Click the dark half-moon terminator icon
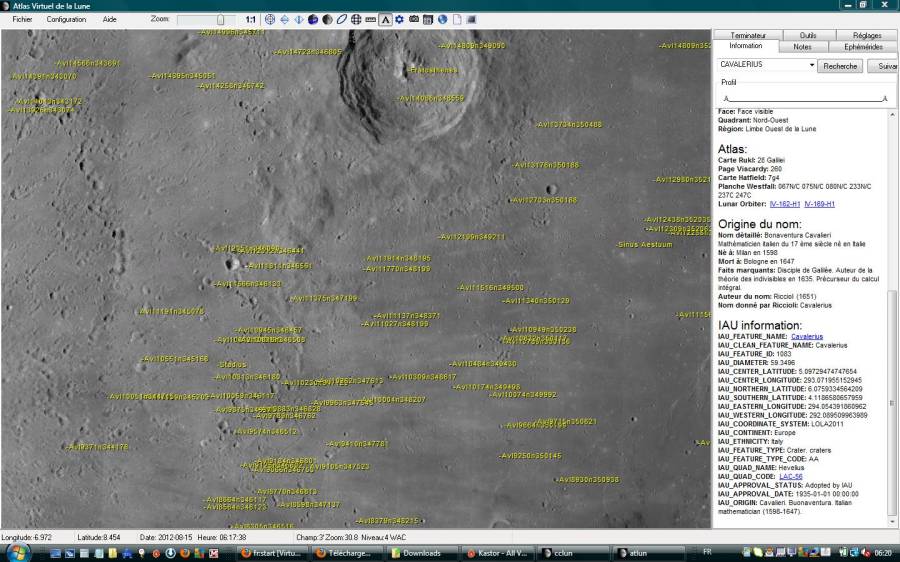 click(327, 20)
